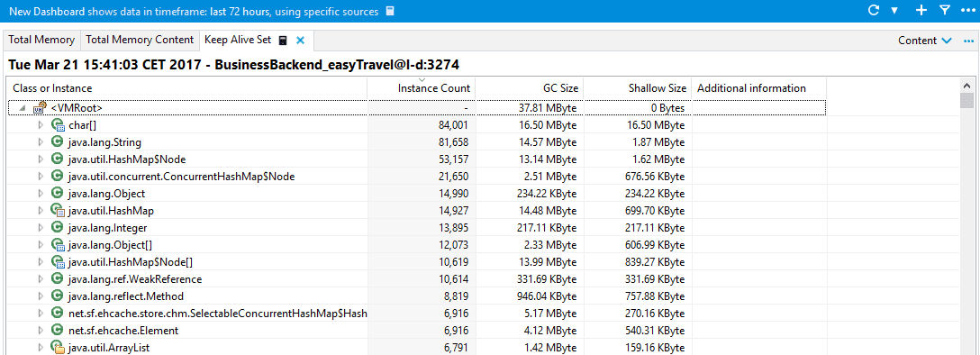Click the 946.04 KByte GC size cell

546,296
